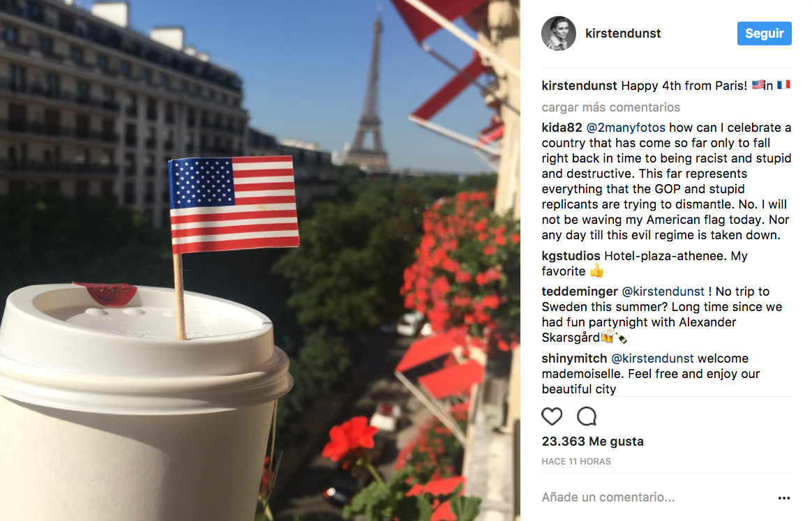Select the Eiffel Tower flag photo
The width and height of the screenshot is (812, 521).
(x=260, y=261)
